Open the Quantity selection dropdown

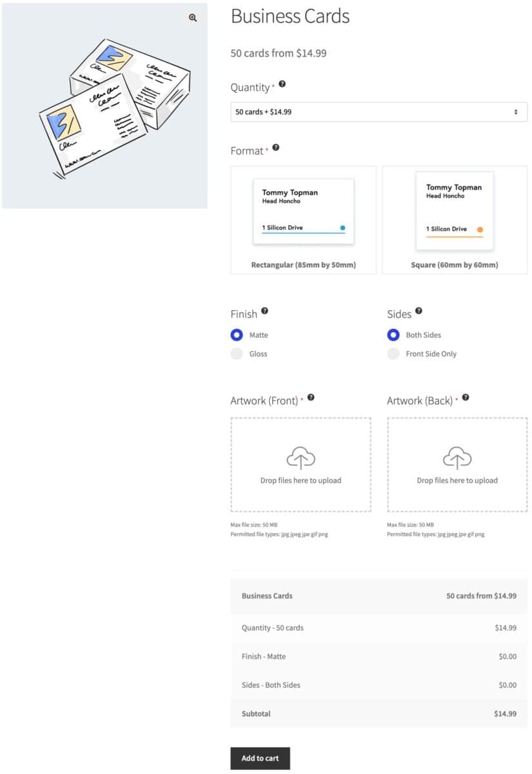(379, 111)
